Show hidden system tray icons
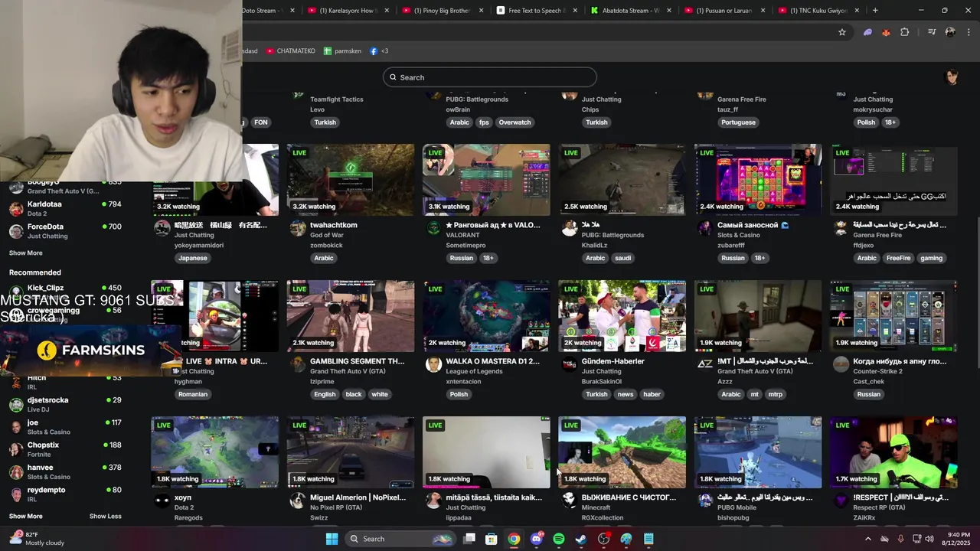 click(x=867, y=539)
